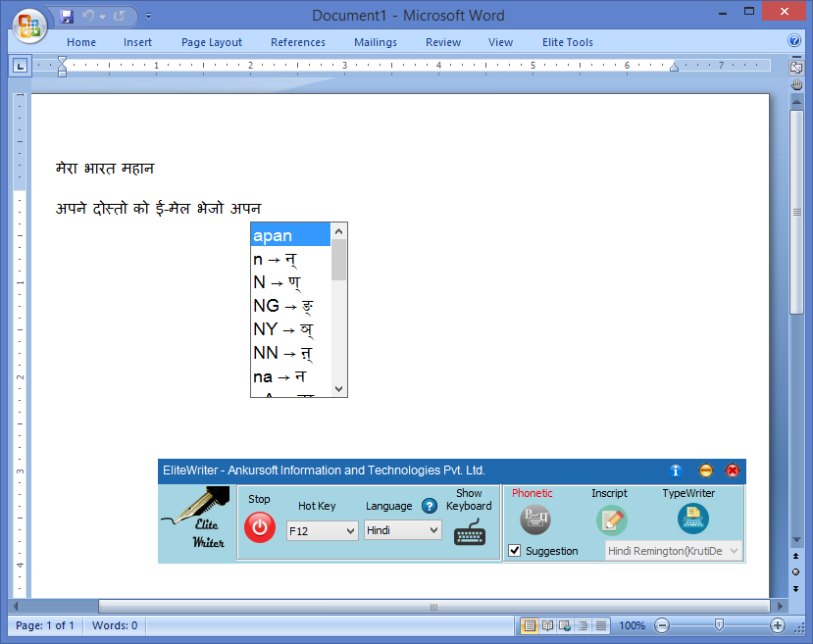Open the Elite Tools ribbon tab
Screen dimensions: 813x644
pyautogui.click(x=567, y=42)
